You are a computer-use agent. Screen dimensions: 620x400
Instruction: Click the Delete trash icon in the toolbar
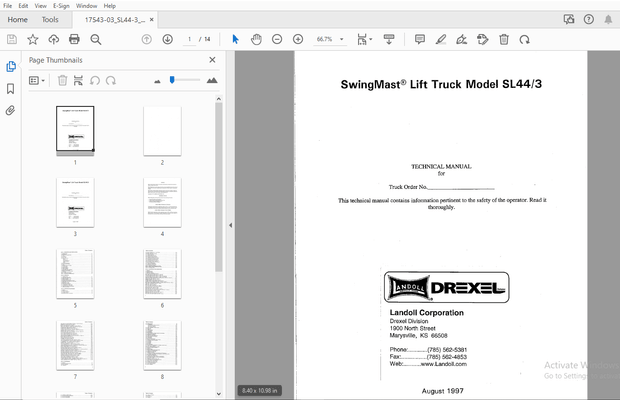[x=504, y=39]
